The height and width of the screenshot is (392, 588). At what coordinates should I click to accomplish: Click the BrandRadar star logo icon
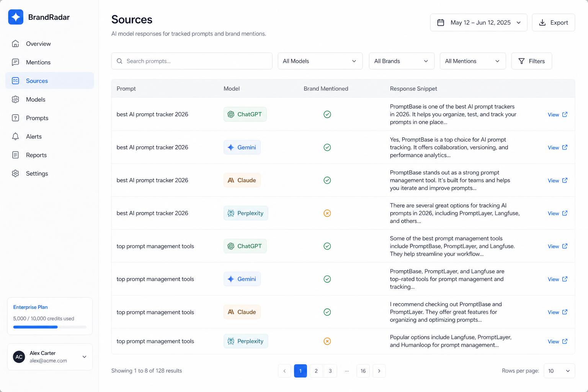coord(16,17)
